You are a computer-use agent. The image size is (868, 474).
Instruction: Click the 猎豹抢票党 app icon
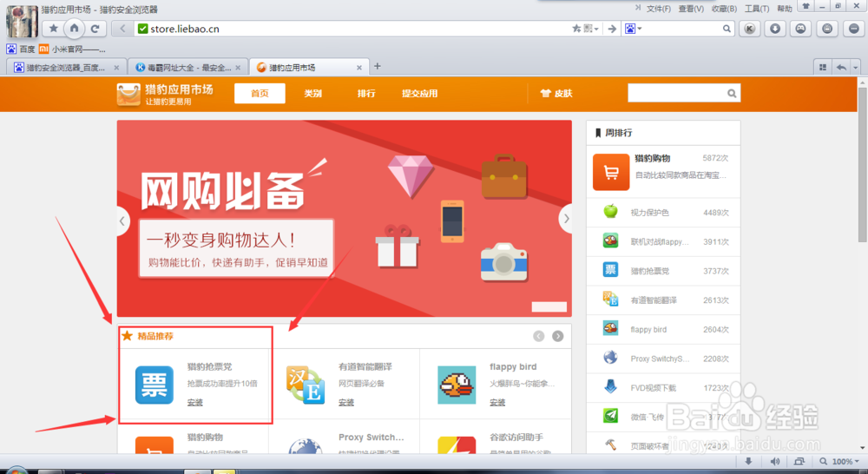[x=155, y=385]
